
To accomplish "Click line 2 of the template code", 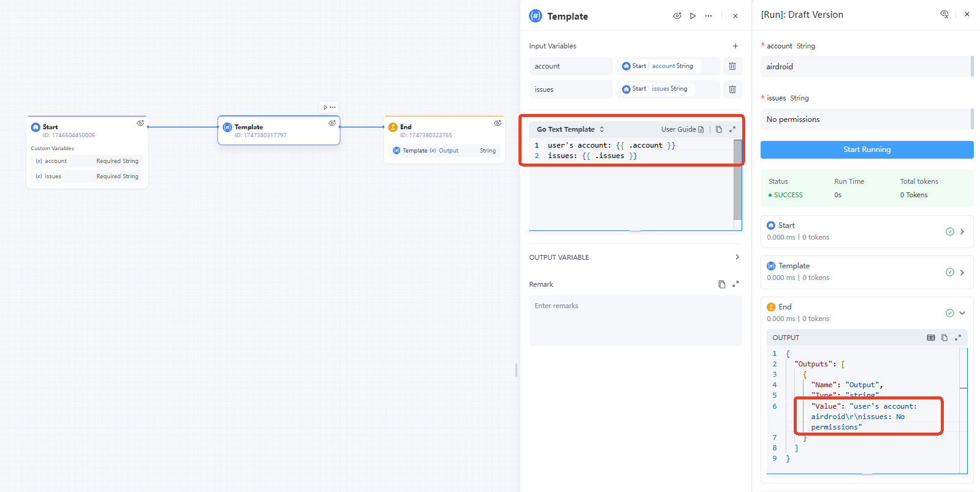I will [592, 156].
